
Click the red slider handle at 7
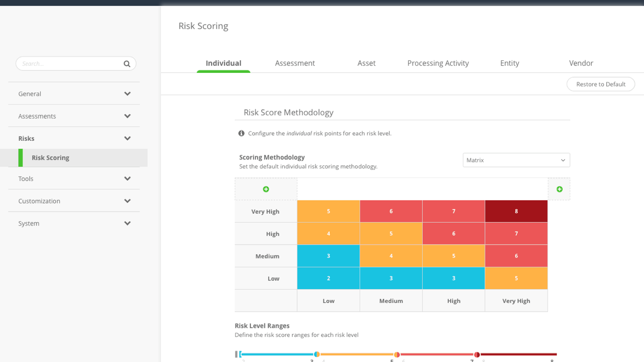tap(476, 354)
